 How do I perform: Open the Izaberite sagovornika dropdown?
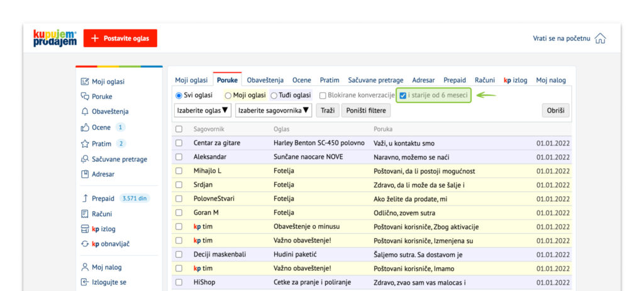pos(274,111)
